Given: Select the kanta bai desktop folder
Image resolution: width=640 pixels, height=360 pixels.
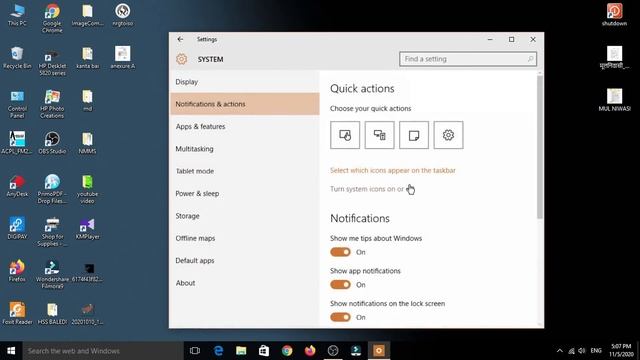Looking at the screenshot, I should pos(87,58).
